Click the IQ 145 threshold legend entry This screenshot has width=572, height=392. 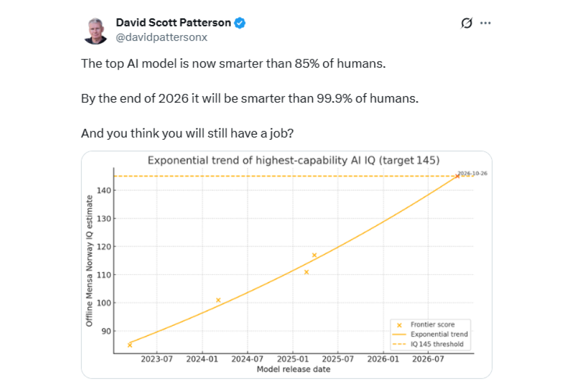click(428, 344)
